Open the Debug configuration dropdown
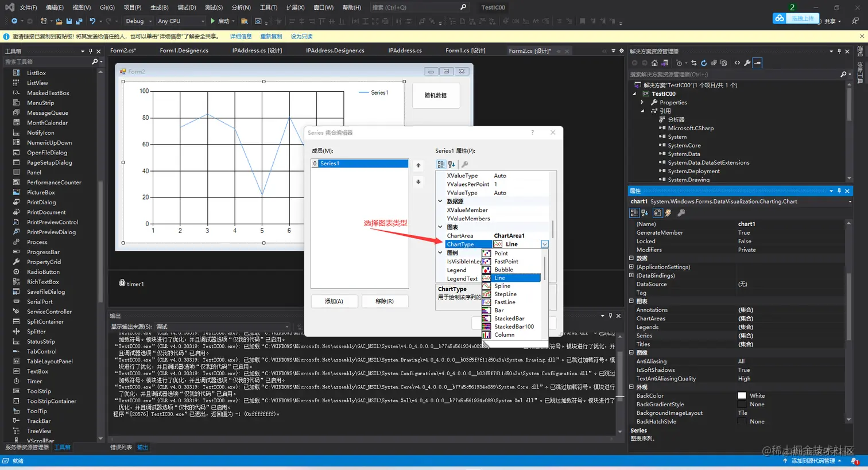 151,21
